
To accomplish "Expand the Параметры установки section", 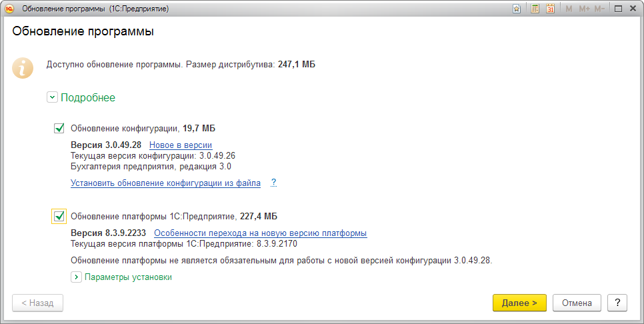I will tap(76, 277).
